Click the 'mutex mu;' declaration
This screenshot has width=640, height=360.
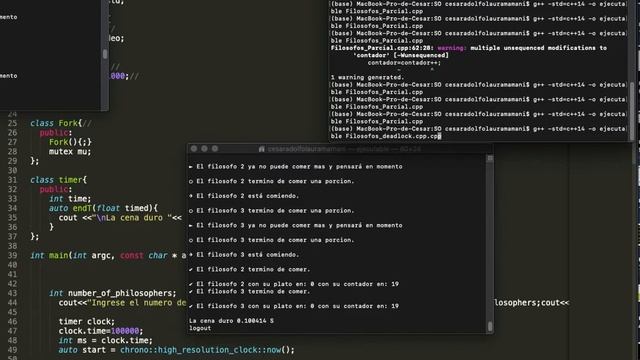(70, 151)
